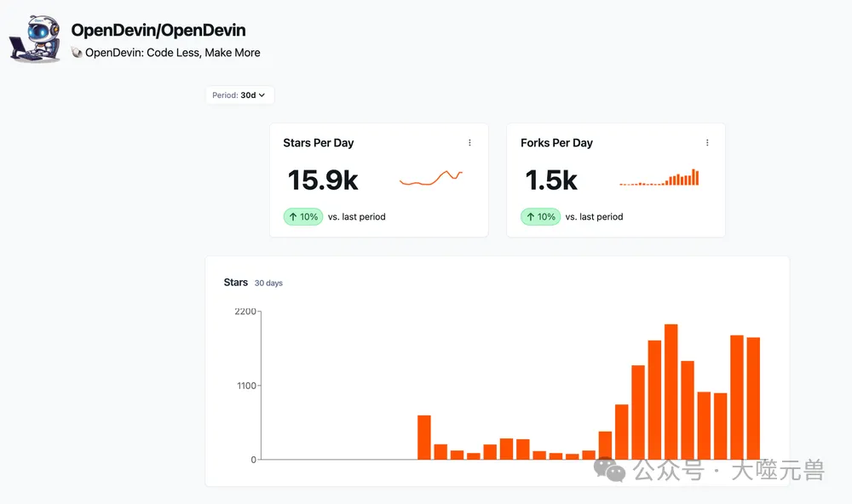Click the green 10% badge under 15.9k
The image size is (852, 504).
pos(303,217)
